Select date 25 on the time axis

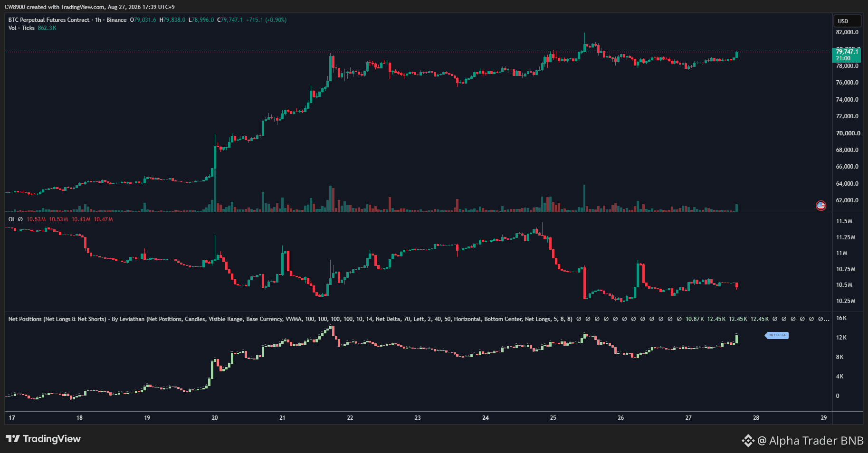[553, 418]
